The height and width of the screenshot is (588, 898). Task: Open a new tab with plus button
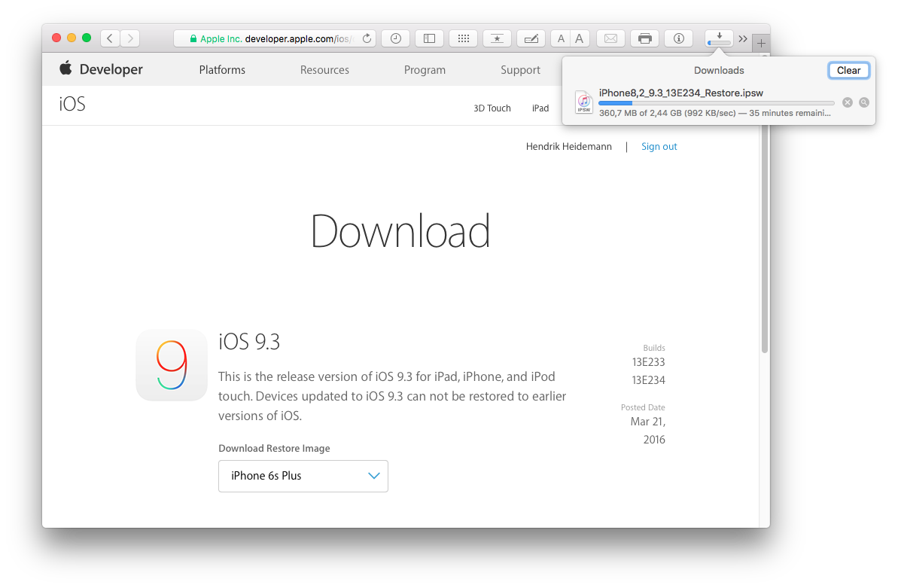761,43
